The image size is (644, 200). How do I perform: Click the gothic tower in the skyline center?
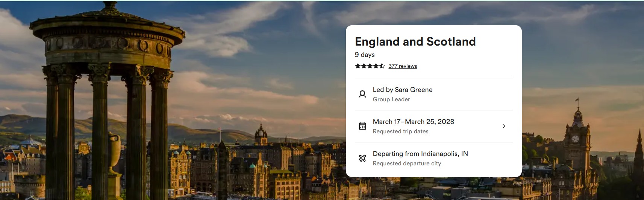pos(261,135)
